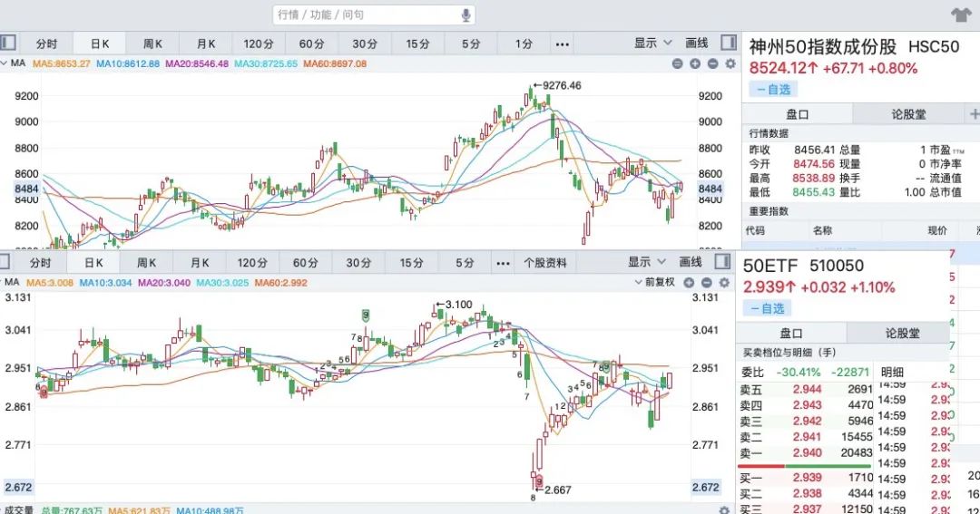Switch top chart to 120分
The height and width of the screenshot is (514, 980).
tap(259, 44)
